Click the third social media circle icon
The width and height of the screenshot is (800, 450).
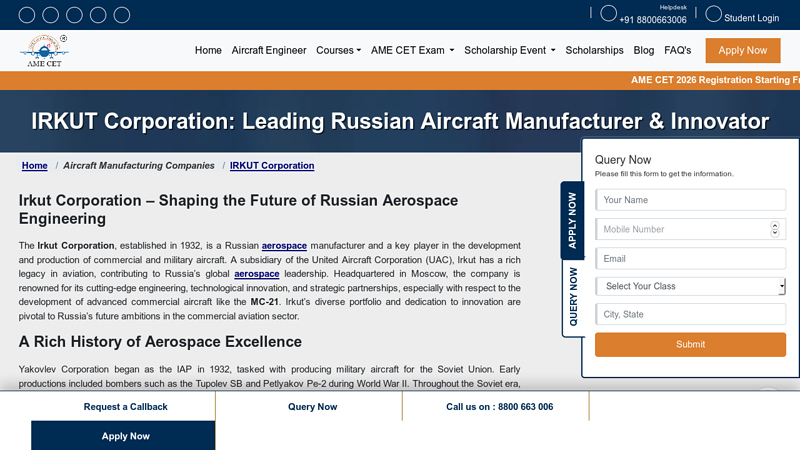pyautogui.click(x=74, y=15)
